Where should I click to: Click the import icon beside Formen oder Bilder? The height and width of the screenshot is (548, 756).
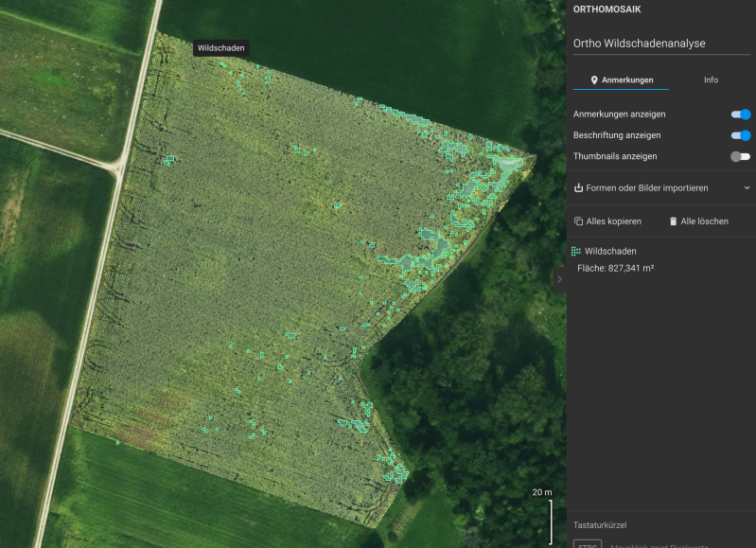click(578, 187)
